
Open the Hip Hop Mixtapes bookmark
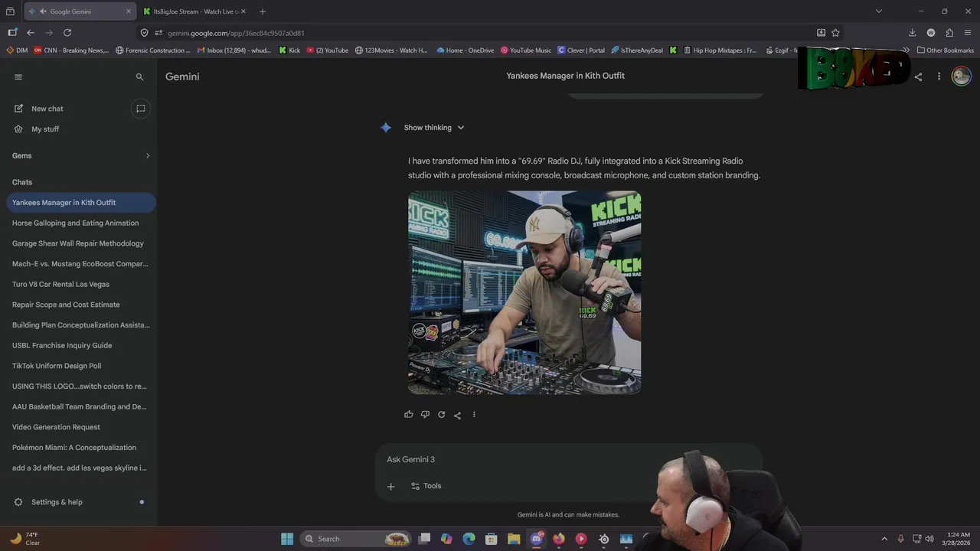720,51
